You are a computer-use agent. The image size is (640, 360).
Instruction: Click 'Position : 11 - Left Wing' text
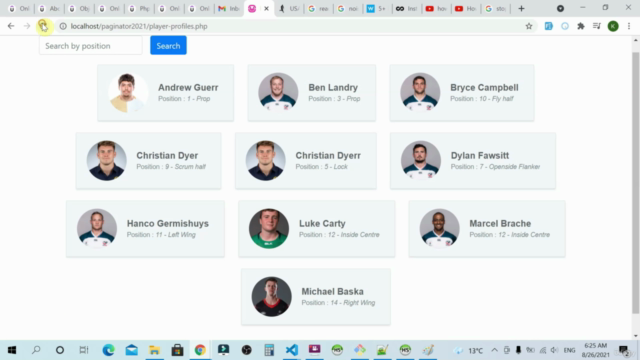(x=161, y=235)
